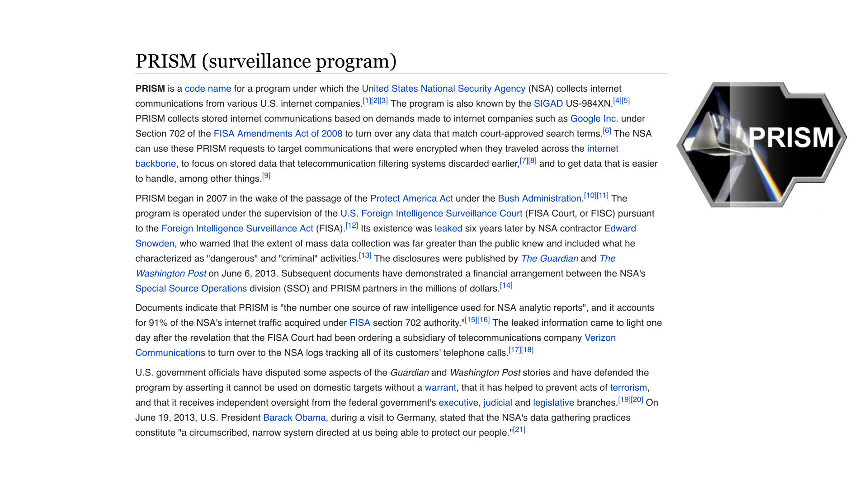The image size is (868, 488).
Task: Follow the 'backbone' link text
Action: tap(156, 164)
